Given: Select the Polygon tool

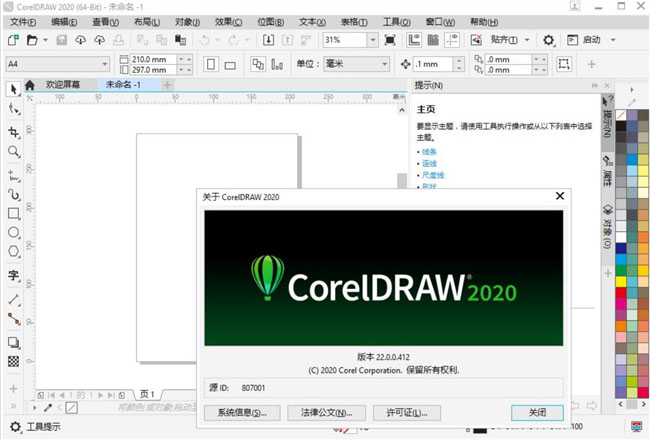Looking at the screenshot, I should [14, 251].
